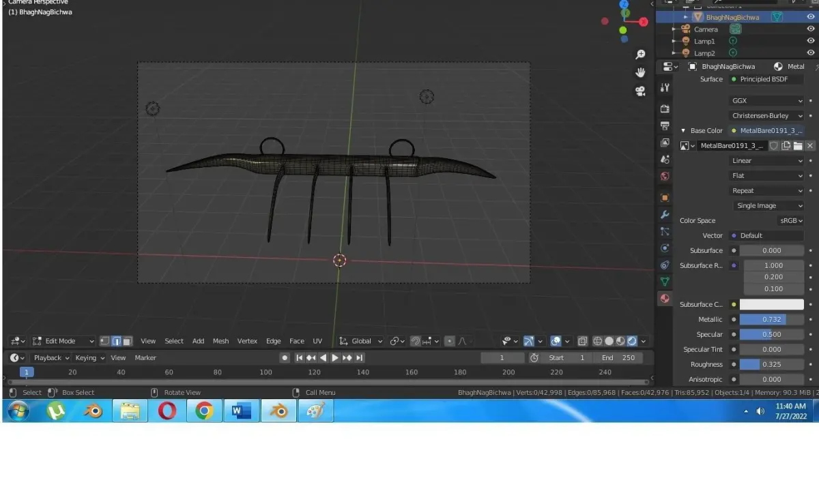The image size is (819, 504).
Task: Open the Repeat extension dropdown
Action: [x=766, y=191]
